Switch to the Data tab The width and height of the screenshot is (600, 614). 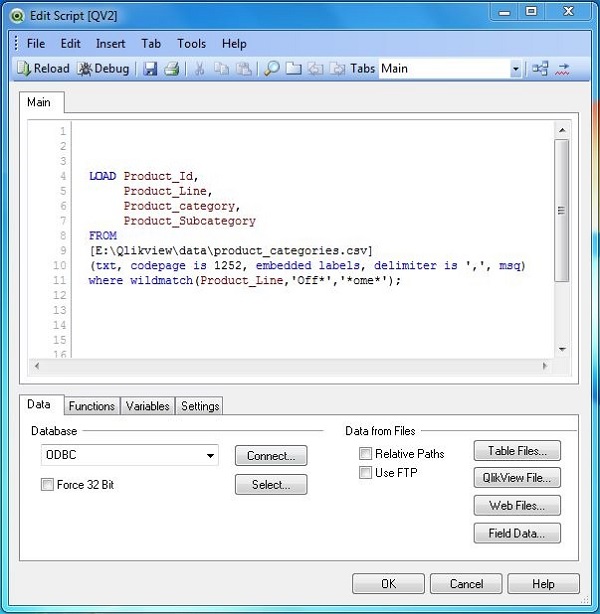pyautogui.click(x=41, y=404)
